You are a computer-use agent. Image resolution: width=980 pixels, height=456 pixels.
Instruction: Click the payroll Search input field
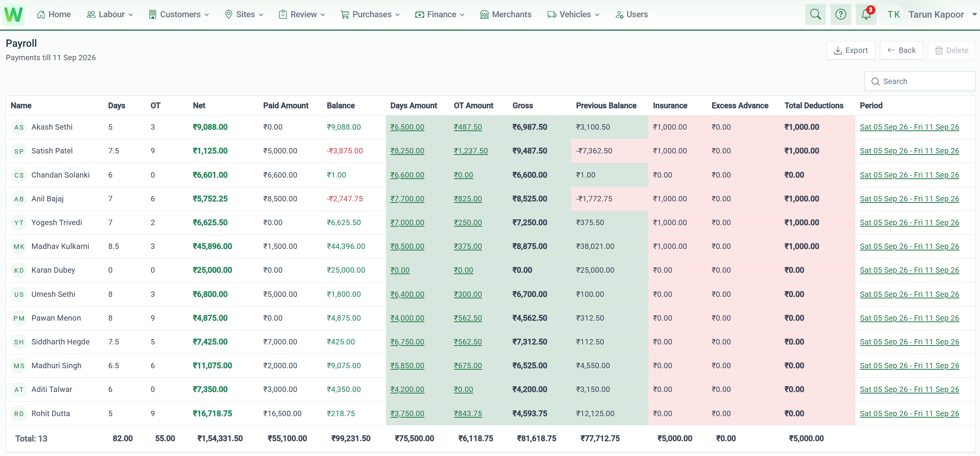click(x=920, y=81)
